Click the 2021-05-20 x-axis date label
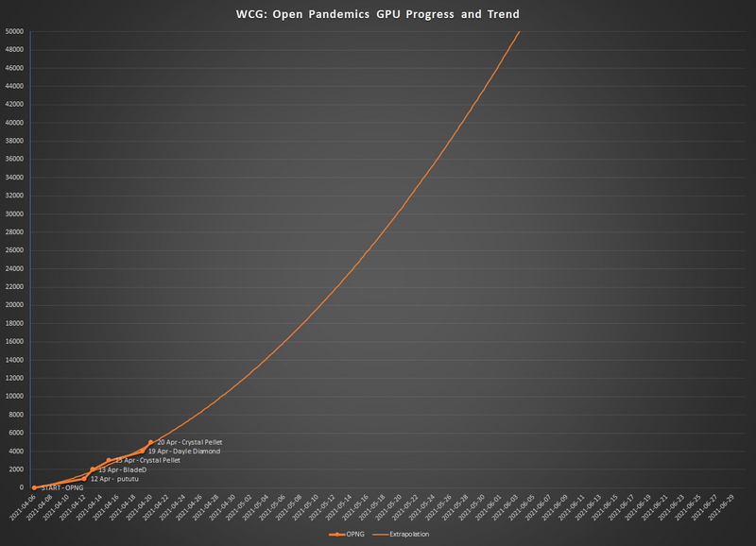 click(x=389, y=507)
